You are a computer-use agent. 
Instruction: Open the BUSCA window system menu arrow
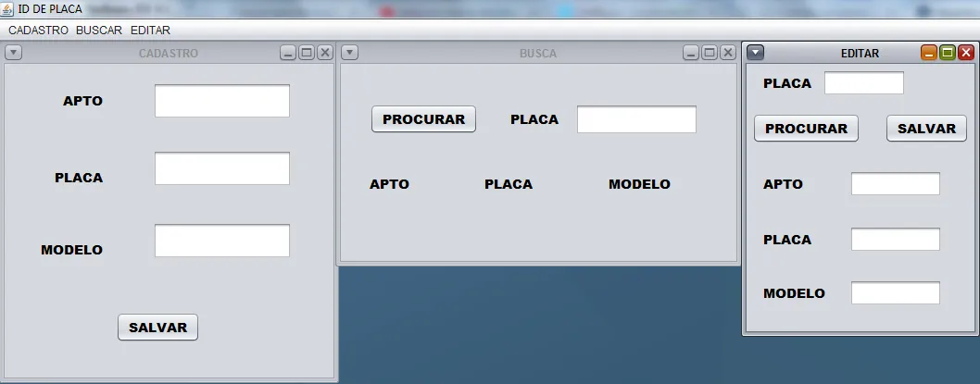(x=349, y=53)
